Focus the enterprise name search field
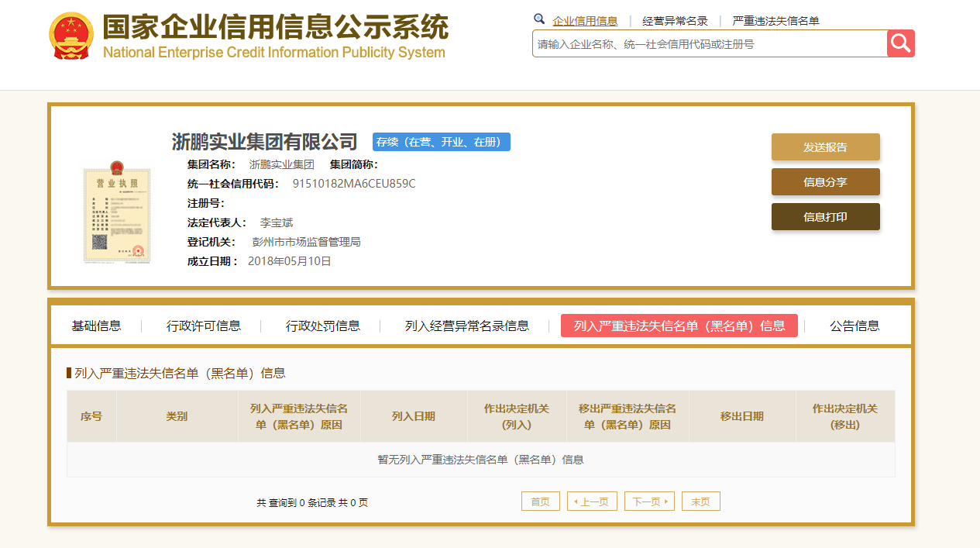The image size is (980, 548). (710, 43)
